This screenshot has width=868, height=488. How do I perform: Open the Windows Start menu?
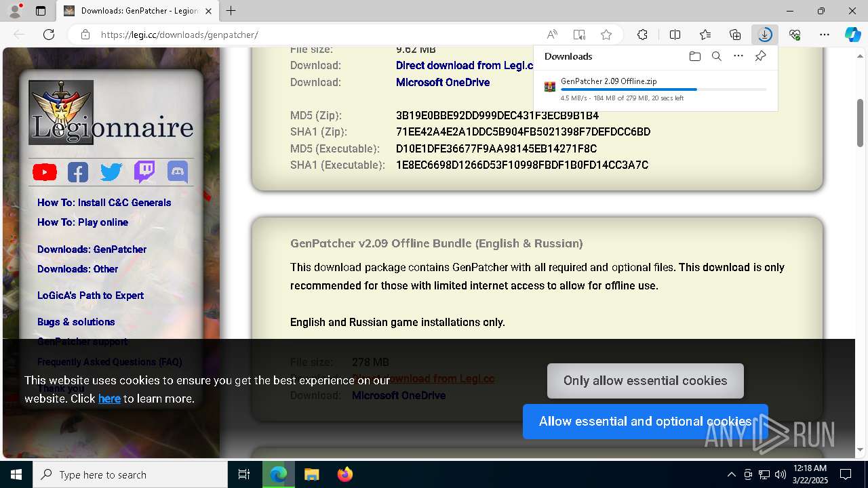pos(16,474)
